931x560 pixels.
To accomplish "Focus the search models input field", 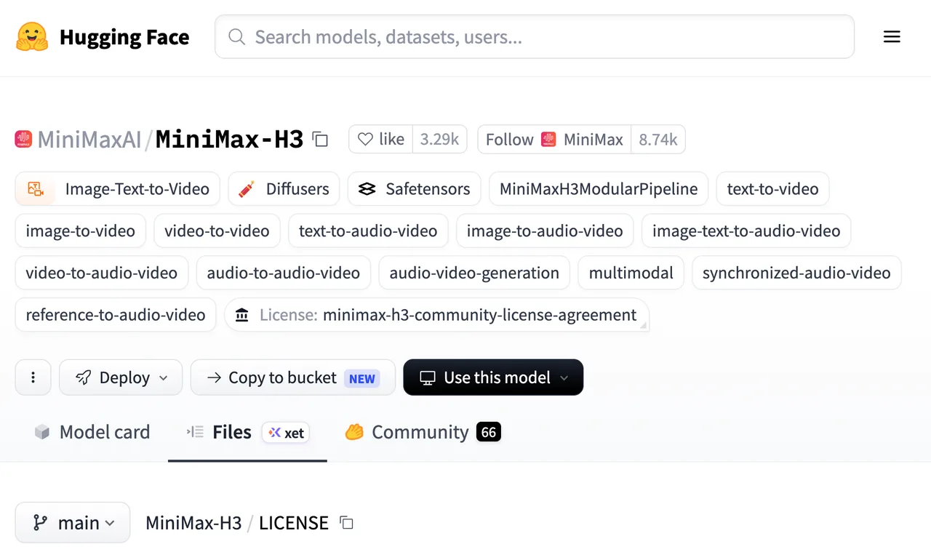I will tap(535, 37).
